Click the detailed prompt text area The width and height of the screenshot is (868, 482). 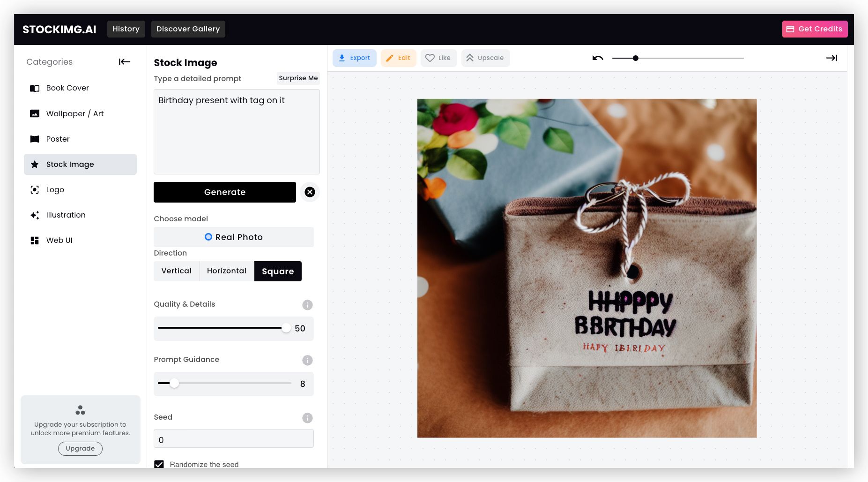237,132
